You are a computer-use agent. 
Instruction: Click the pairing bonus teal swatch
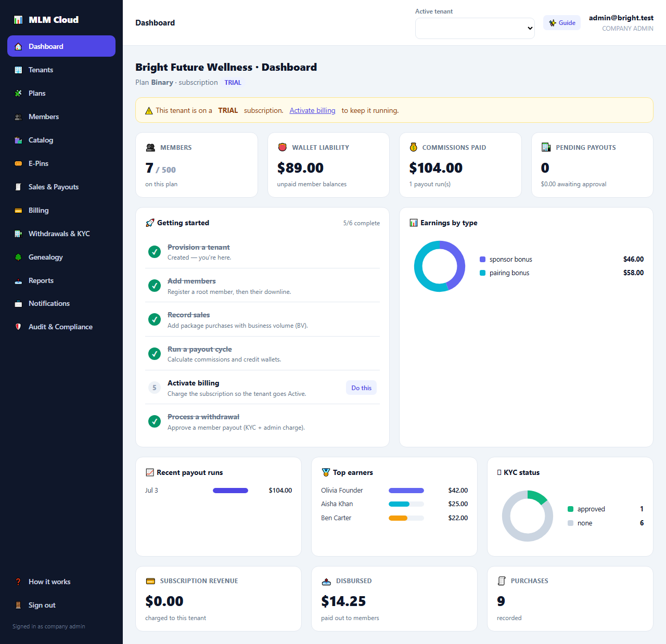click(x=482, y=273)
